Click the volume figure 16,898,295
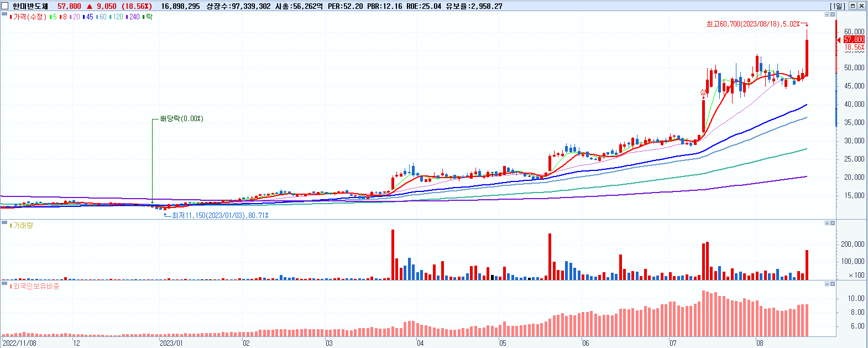The image size is (868, 348). click(180, 6)
